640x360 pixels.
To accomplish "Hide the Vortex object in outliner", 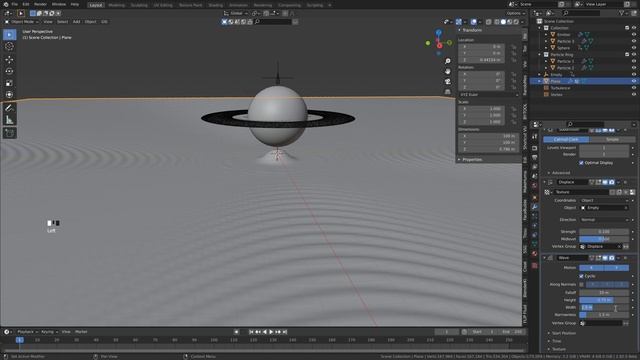I will (x=634, y=95).
